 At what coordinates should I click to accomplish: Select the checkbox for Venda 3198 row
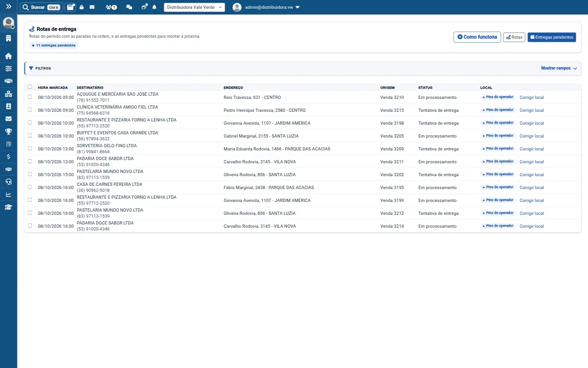tap(30, 123)
